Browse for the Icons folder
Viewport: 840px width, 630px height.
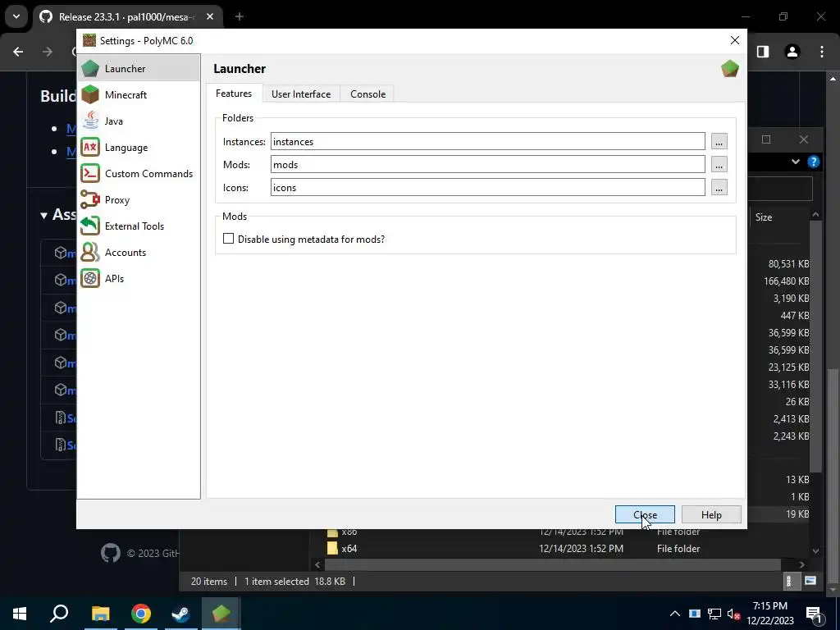[719, 188]
